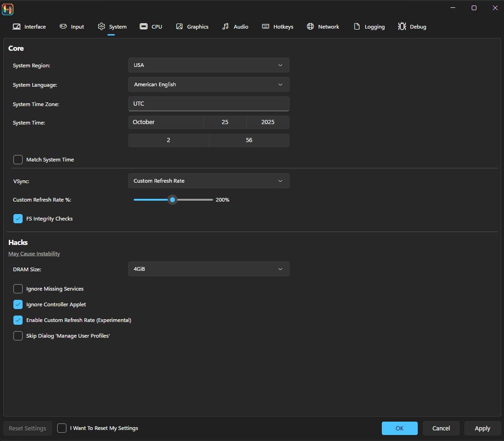Click the Graphics picture icon
The image size is (504, 441).
tap(179, 27)
